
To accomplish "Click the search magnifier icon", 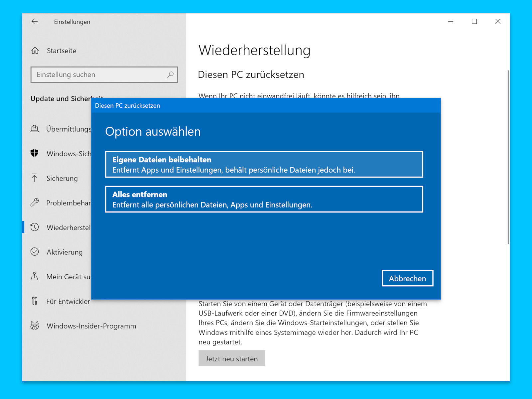I will (170, 74).
